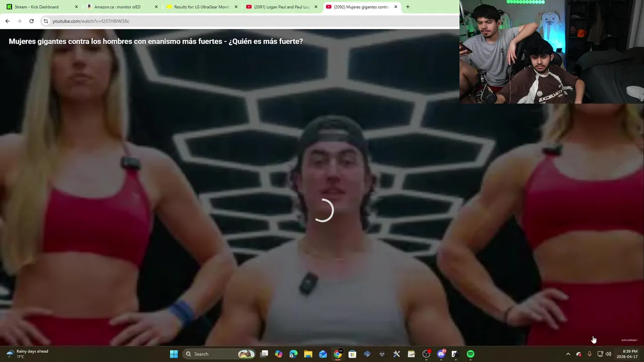Open Microsoft Store from the taskbar
Screen dimensions: 644x362
click(352, 354)
